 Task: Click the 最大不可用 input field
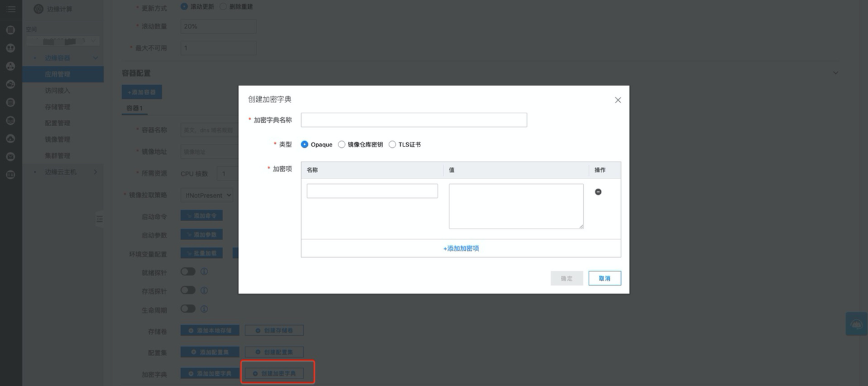pyautogui.click(x=218, y=48)
